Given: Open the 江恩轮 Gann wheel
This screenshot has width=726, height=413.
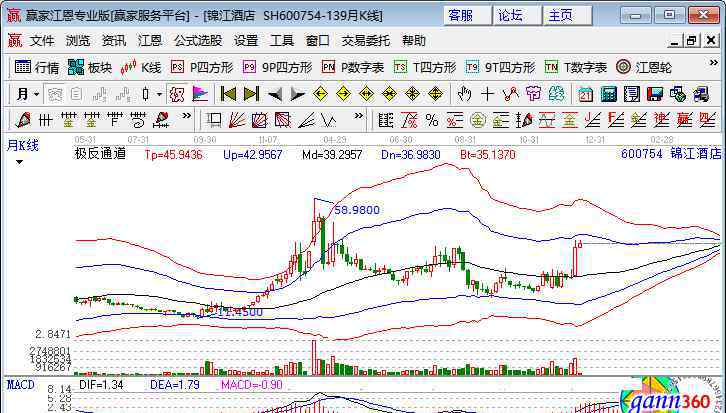Looking at the screenshot, I should (x=644, y=68).
